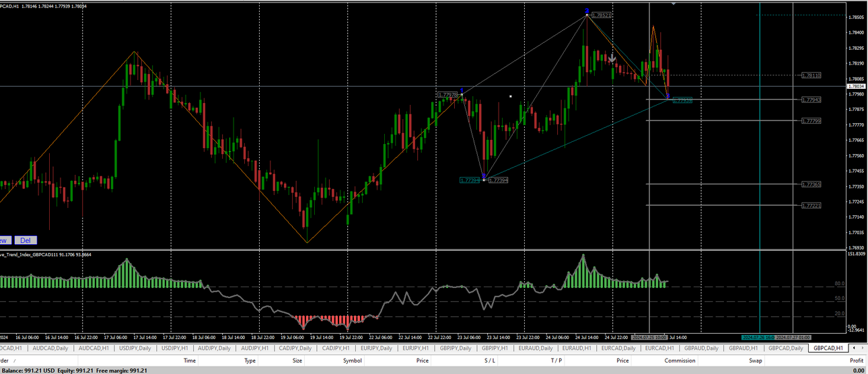Click the active GBPCAD,H1 tab
This screenshot has height=374, width=868.
828,348
